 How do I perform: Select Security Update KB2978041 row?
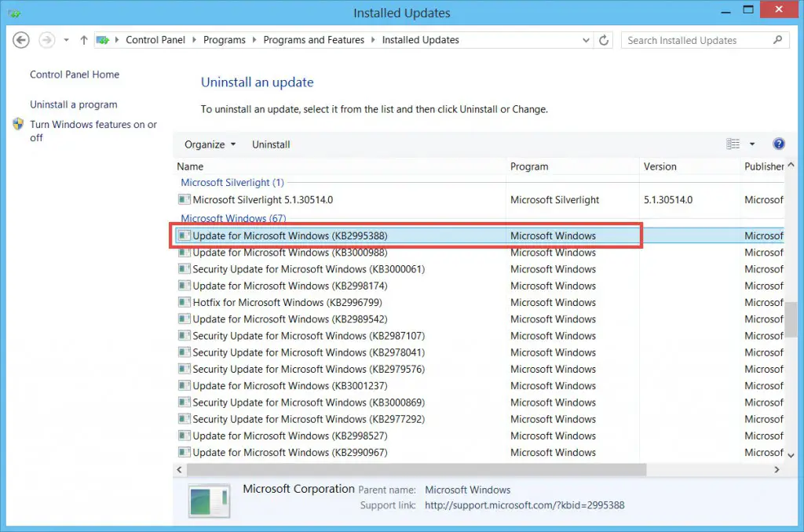(x=480, y=352)
